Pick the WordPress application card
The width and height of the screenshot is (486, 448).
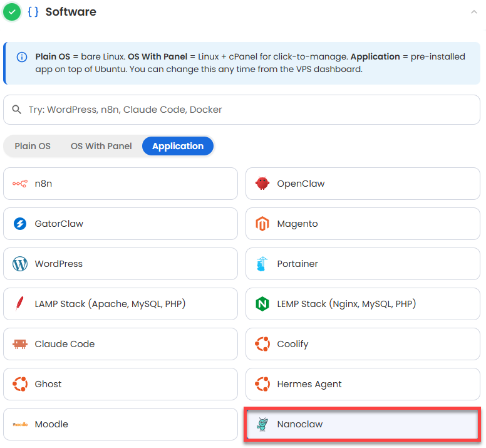click(x=121, y=264)
